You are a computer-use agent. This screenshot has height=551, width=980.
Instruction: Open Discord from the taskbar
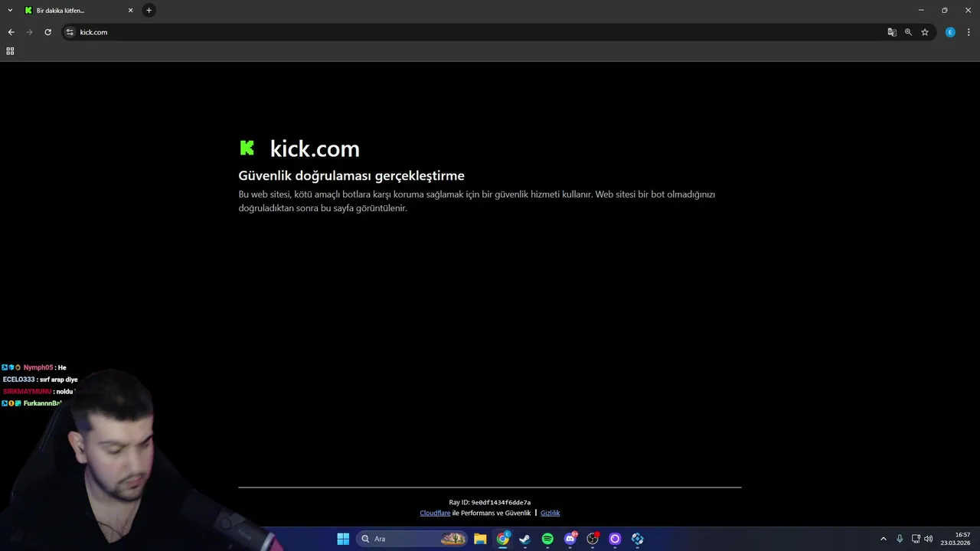(x=570, y=539)
